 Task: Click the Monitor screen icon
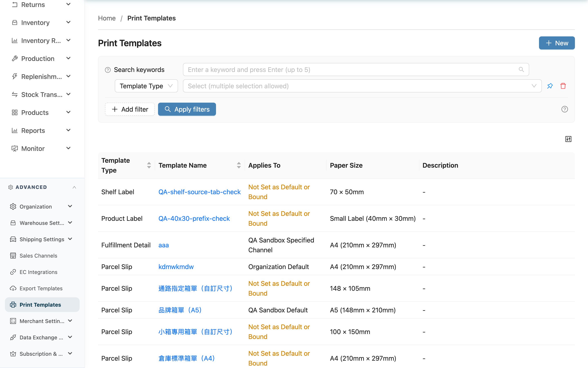[14, 148]
